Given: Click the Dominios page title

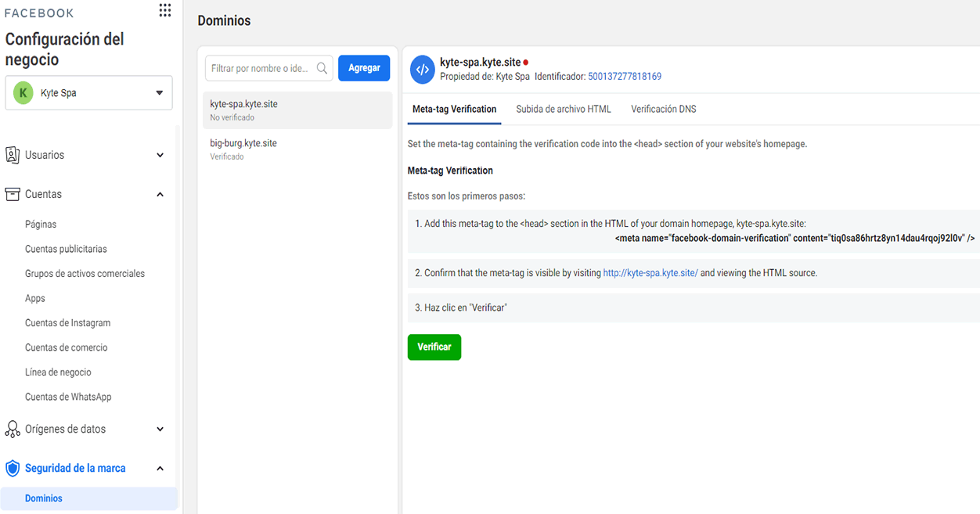Looking at the screenshot, I should click(224, 21).
